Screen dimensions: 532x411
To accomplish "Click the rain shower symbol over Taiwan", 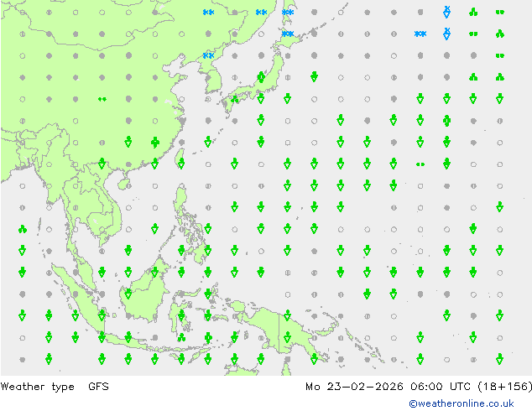I will pyautogui.click(x=181, y=164).
